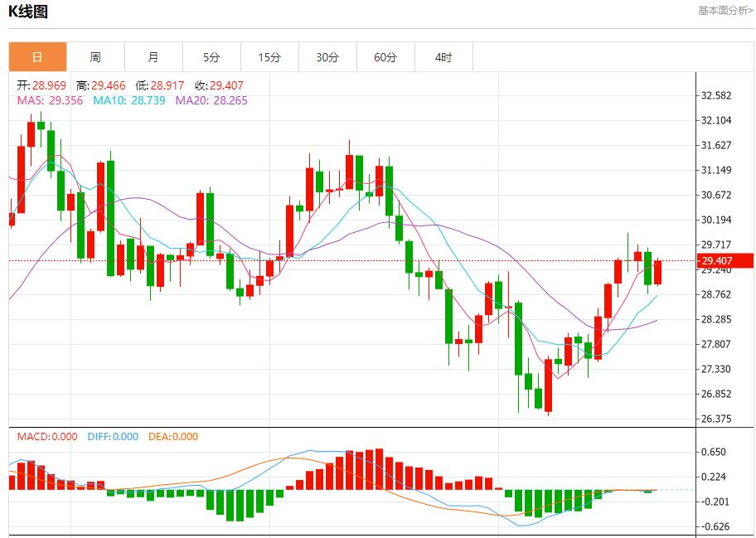Open the 月 (monthly) chart tab
This screenshot has height=538, width=756.
tap(153, 57)
